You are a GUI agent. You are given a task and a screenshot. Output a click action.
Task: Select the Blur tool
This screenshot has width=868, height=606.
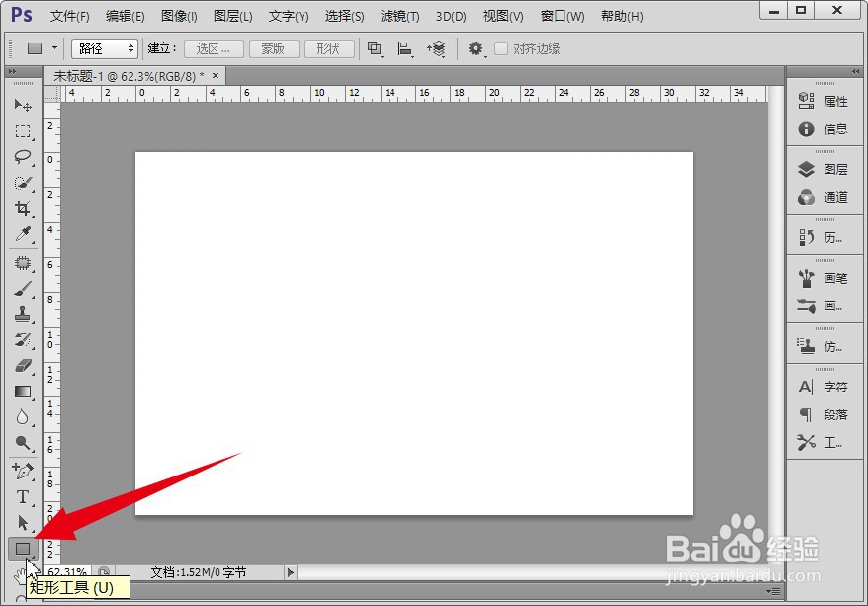tap(23, 417)
